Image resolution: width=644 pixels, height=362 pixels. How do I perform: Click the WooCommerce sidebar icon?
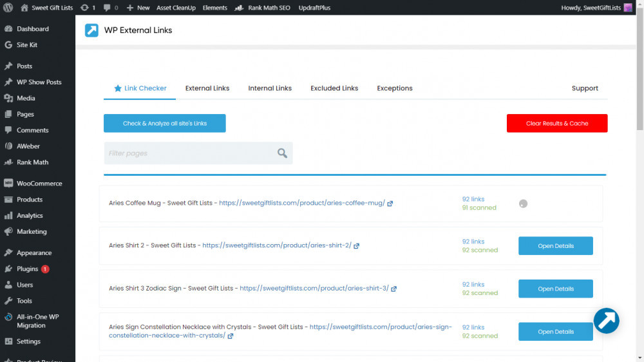coord(8,184)
